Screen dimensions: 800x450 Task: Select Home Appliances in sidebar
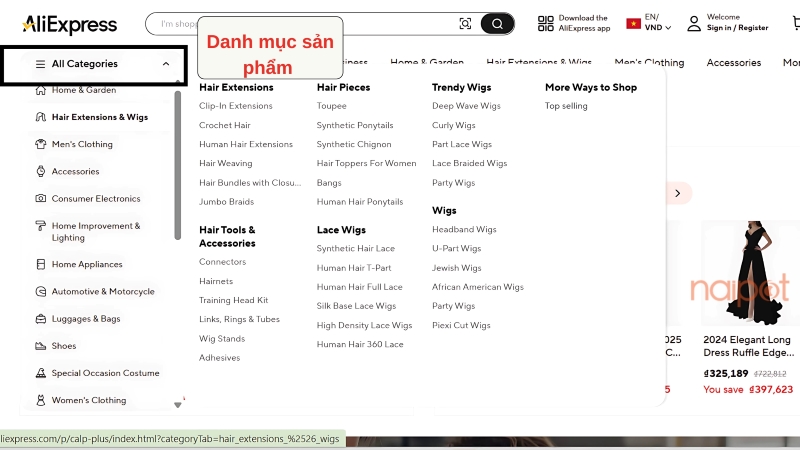click(x=87, y=265)
